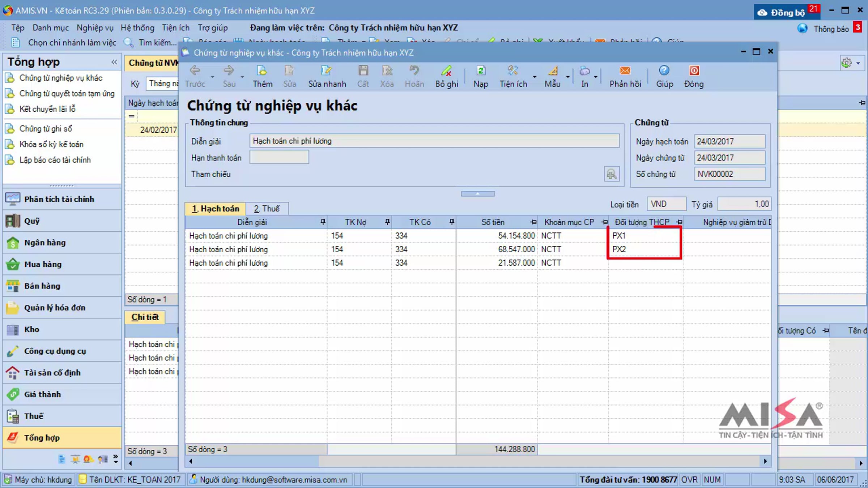
Task: Open the Kho warehouse module
Action: [62, 329]
